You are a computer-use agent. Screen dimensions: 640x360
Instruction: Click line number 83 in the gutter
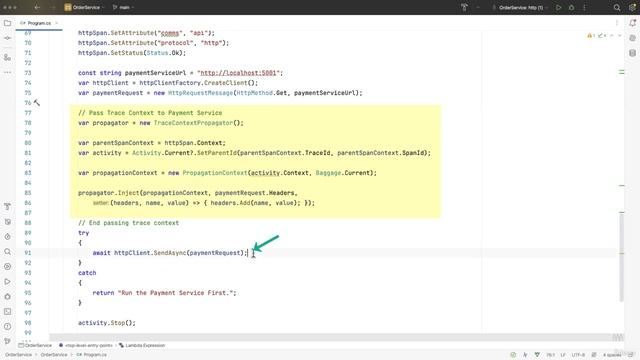tap(28, 173)
